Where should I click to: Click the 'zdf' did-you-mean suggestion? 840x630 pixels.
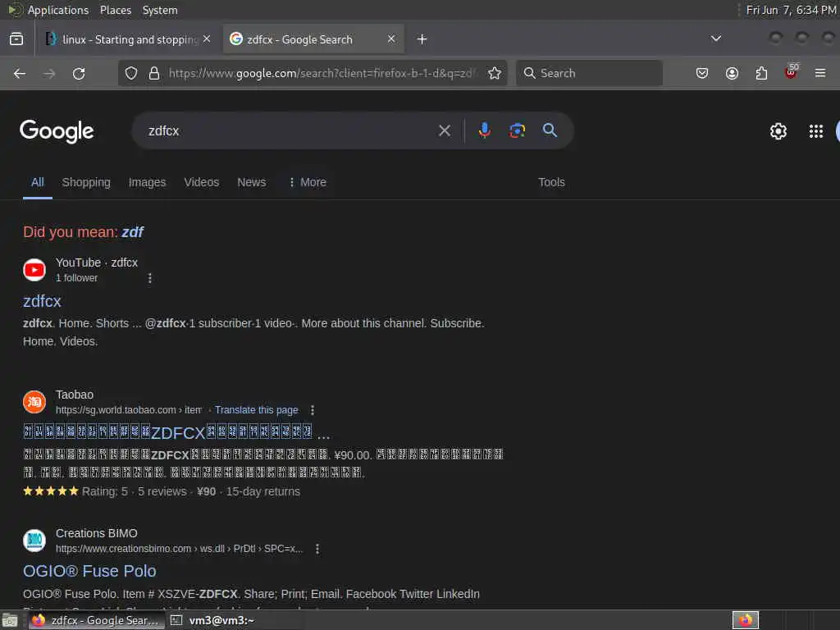tap(132, 232)
